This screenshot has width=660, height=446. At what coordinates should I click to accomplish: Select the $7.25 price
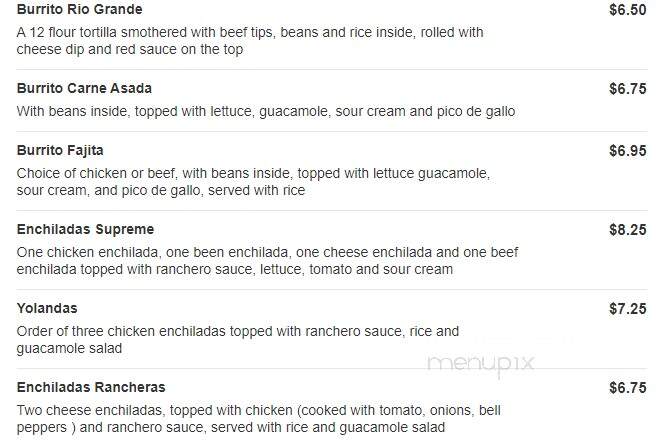click(x=628, y=309)
